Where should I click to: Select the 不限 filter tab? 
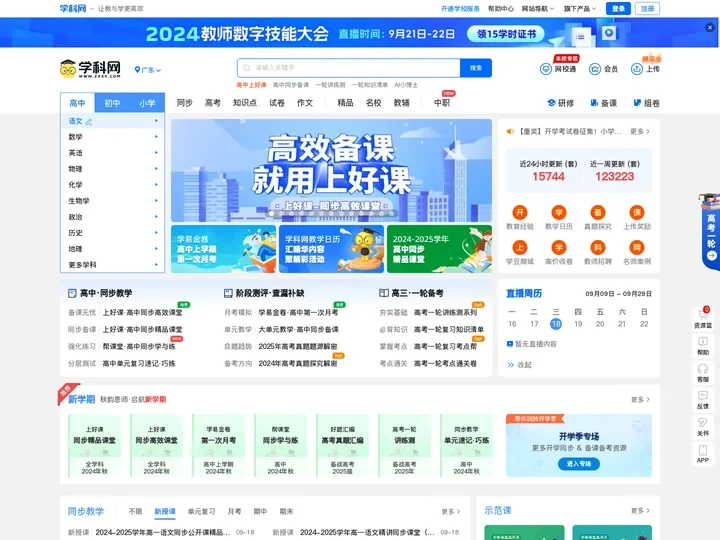pos(135,511)
